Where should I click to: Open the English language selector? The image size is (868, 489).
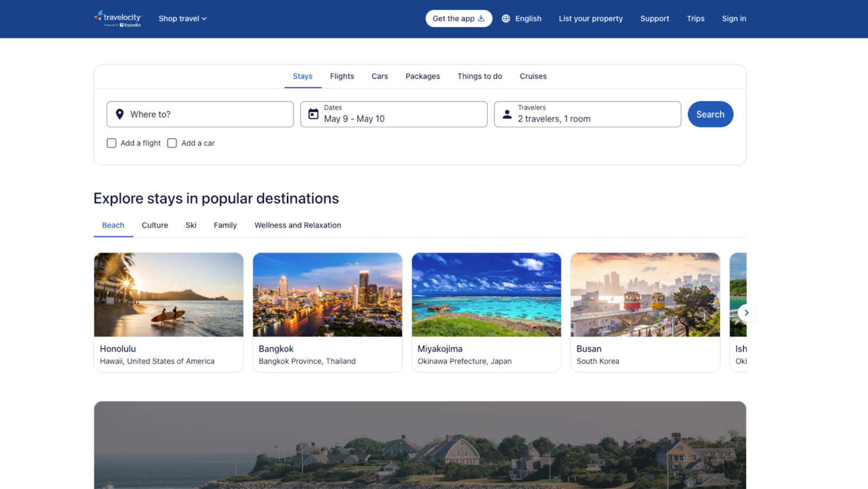(x=522, y=18)
